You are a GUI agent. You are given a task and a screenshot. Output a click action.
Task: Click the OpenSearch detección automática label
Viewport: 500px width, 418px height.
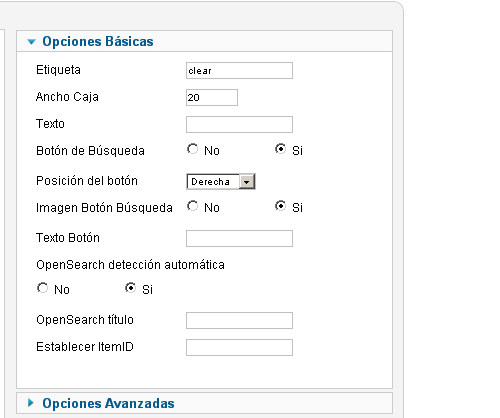pos(130,265)
